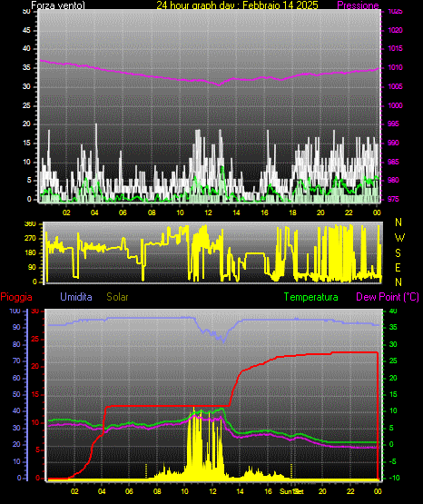This screenshot has height=504, width=423.
Task: Click the '180' wind direction axis value
Action: coord(30,253)
